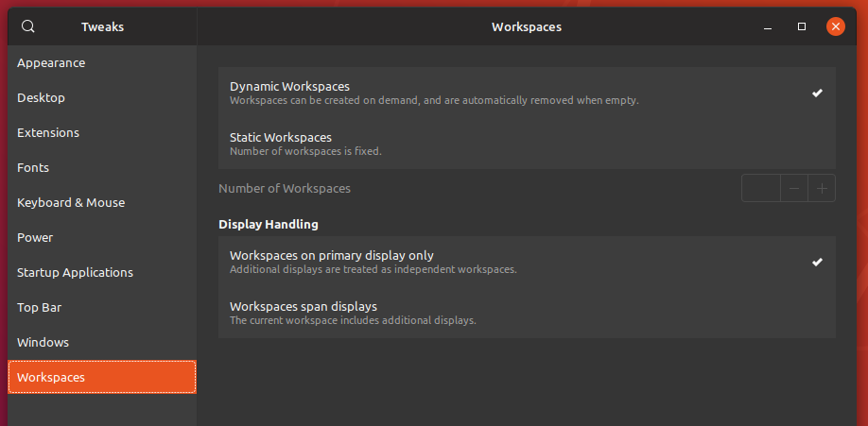This screenshot has height=426, width=868.
Task: Click 'Workspaces can be created on demand' description
Action: pos(434,101)
